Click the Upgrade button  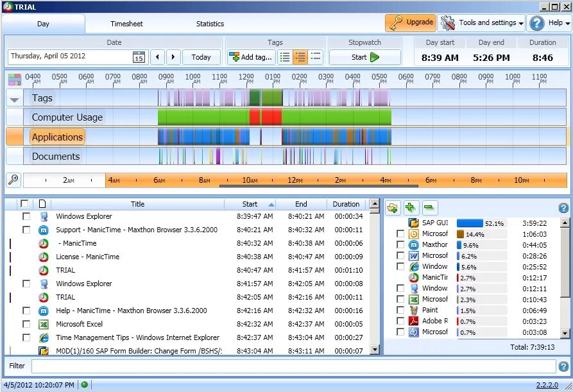pos(411,23)
